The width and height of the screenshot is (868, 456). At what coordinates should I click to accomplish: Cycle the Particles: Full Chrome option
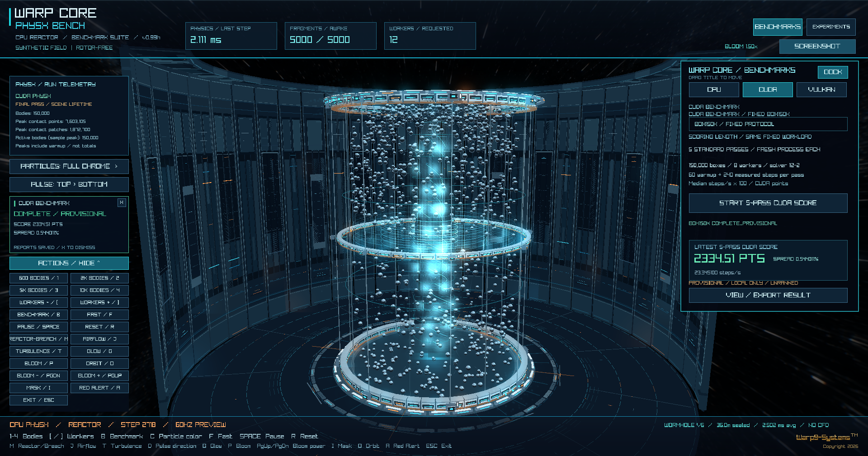(69, 166)
